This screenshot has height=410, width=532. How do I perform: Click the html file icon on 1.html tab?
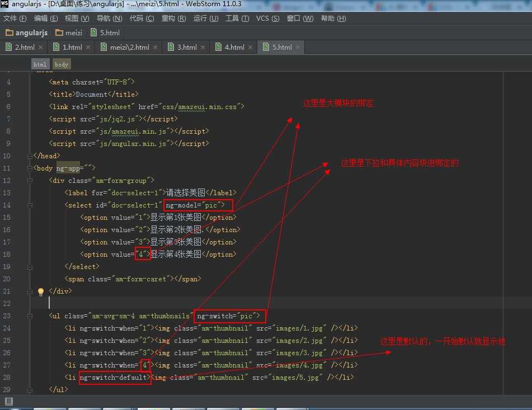coord(56,47)
